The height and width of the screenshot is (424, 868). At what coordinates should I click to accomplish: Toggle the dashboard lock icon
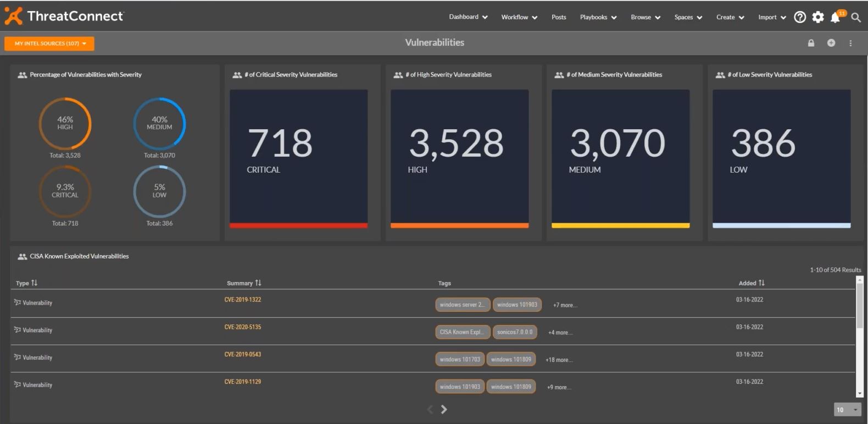pos(811,43)
